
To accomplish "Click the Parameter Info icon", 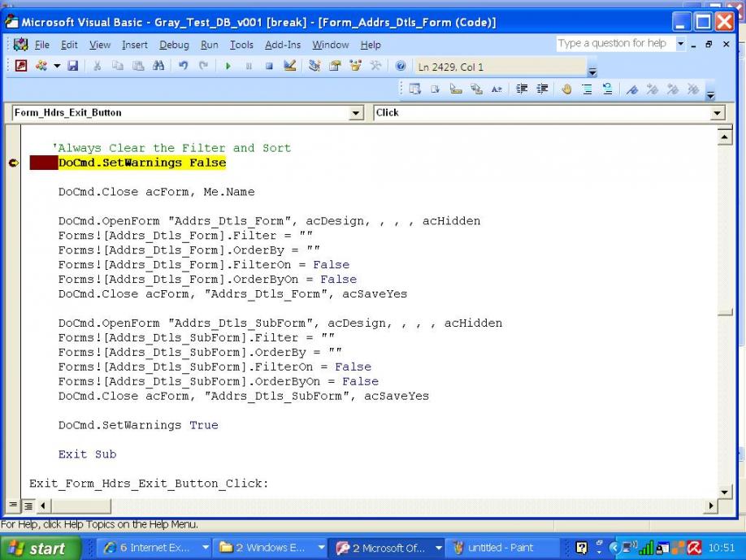I will point(476,89).
